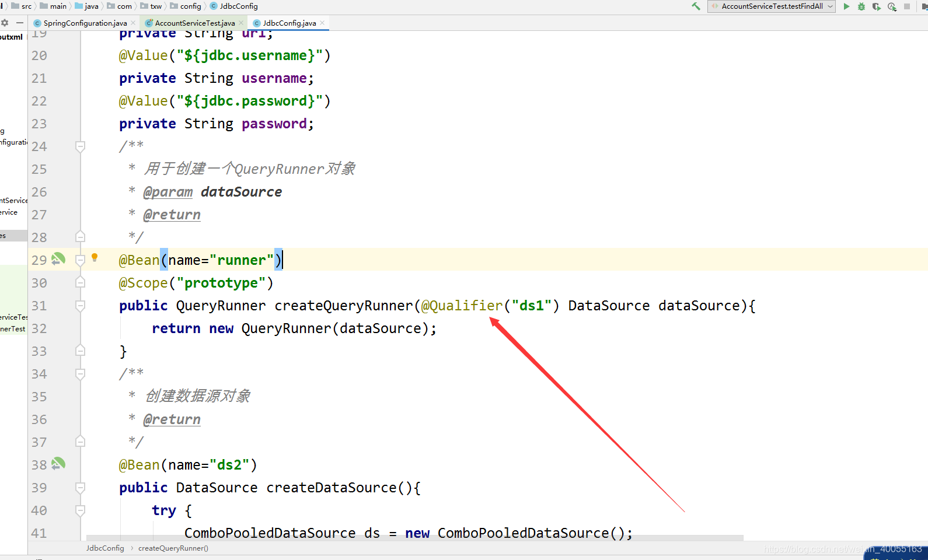Click the gray Stop square button
Screen dimensions: 928x560
(x=907, y=6)
